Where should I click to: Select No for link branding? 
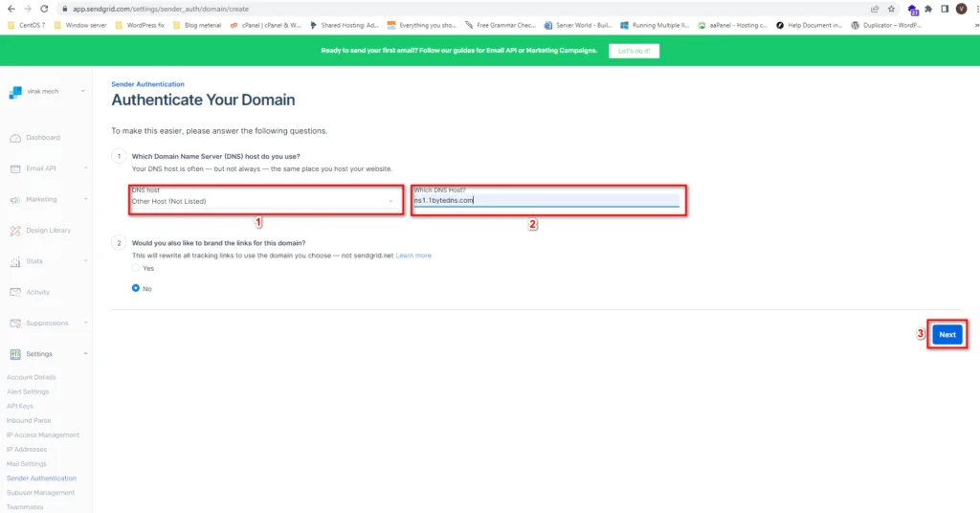click(136, 288)
